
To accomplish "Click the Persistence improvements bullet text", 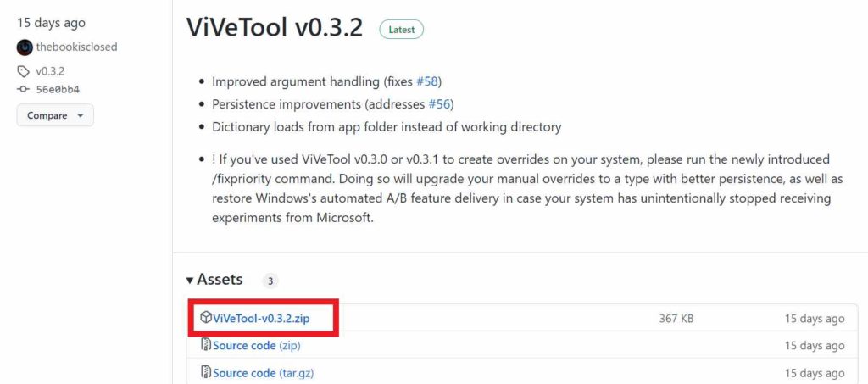I will pyautogui.click(x=332, y=104).
